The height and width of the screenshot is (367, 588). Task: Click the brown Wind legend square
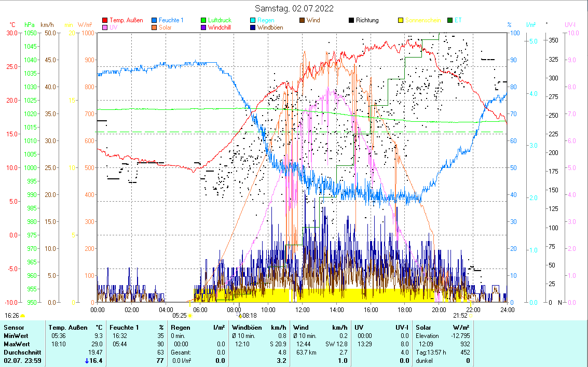pos(302,21)
